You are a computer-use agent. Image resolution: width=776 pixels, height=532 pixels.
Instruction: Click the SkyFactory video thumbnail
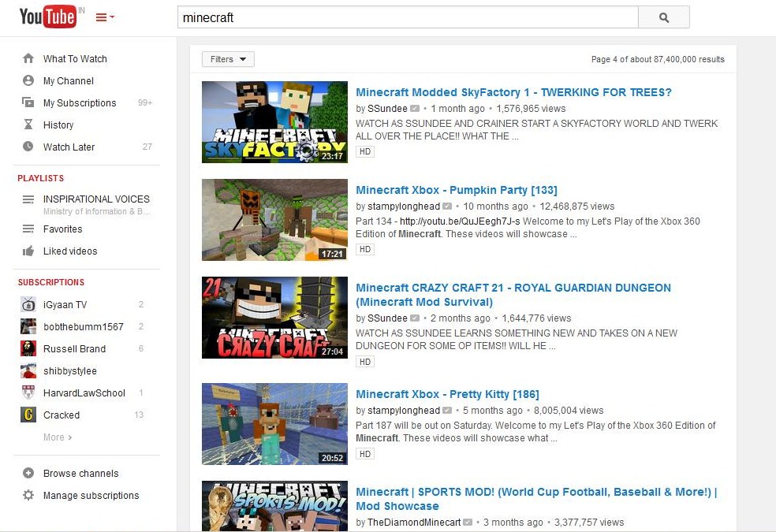pos(274,122)
